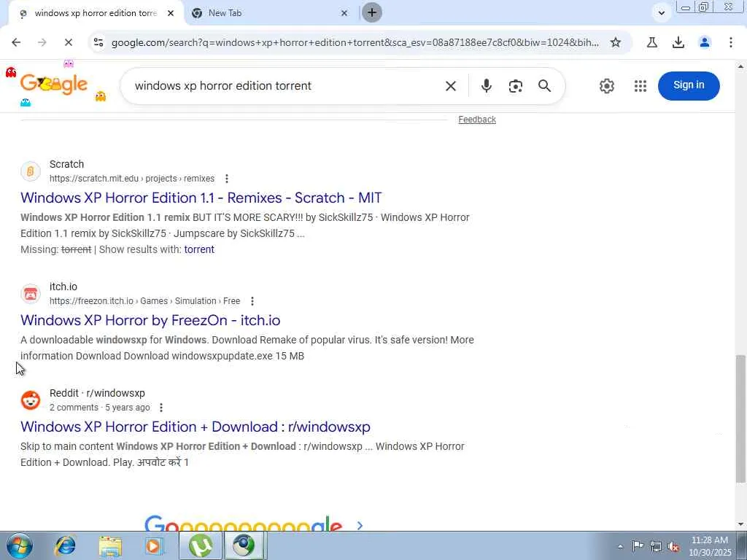The height and width of the screenshot is (560, 747).
Task: Clear the search box text
Action: (451, 86)
